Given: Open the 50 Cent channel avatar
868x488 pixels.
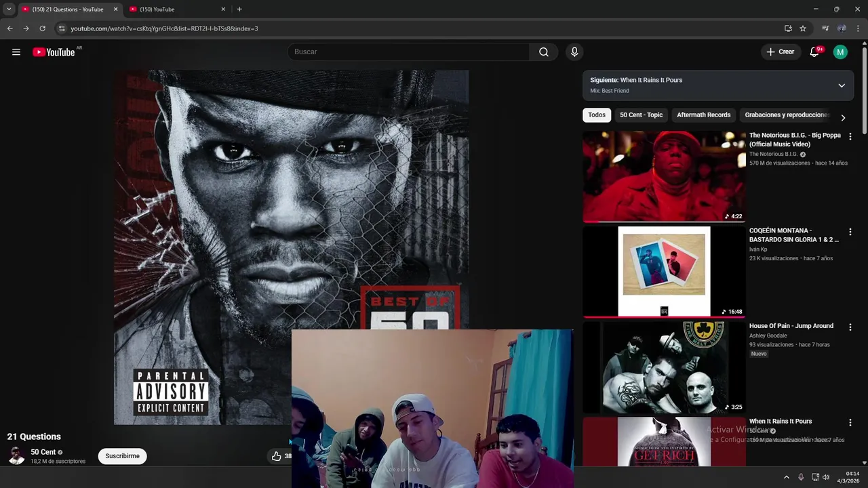Looking at the screenshot, I should pyautogui.click(x=16, y=456).
